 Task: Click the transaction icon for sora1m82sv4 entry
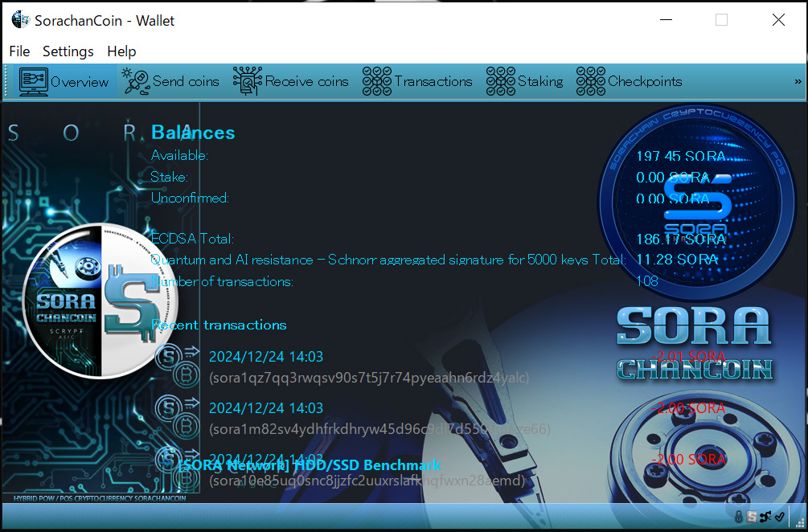click(177, 417)
